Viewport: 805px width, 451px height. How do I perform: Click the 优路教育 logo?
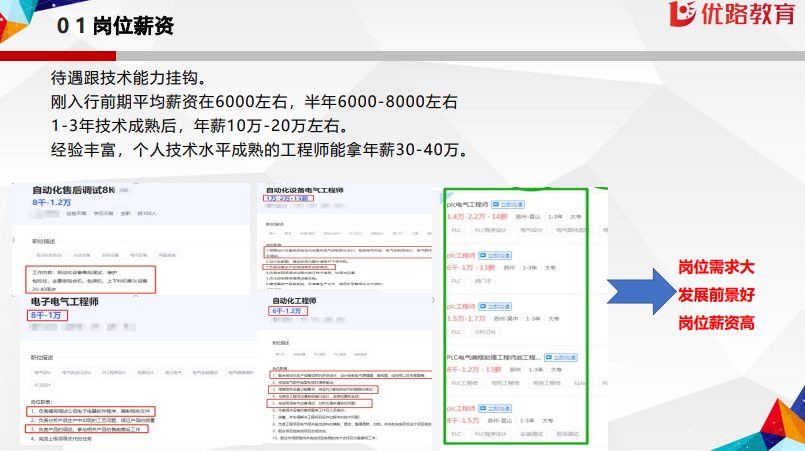(733, 14)
